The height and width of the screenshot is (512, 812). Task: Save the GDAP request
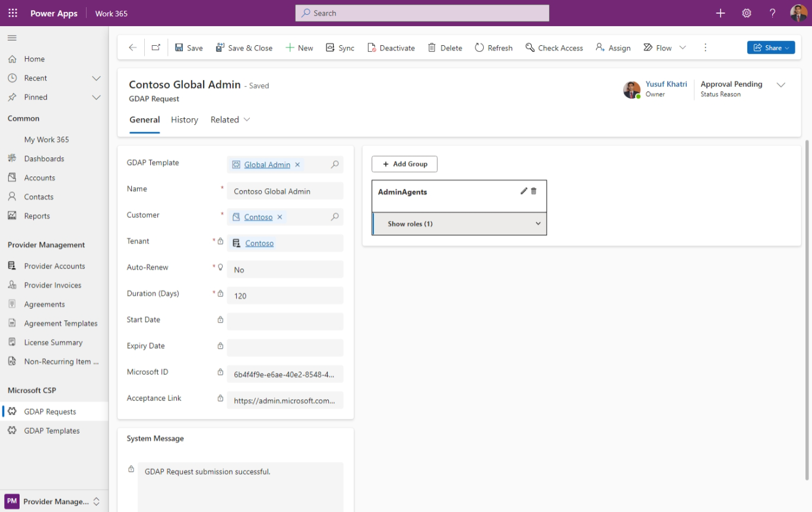click(189, 48)
